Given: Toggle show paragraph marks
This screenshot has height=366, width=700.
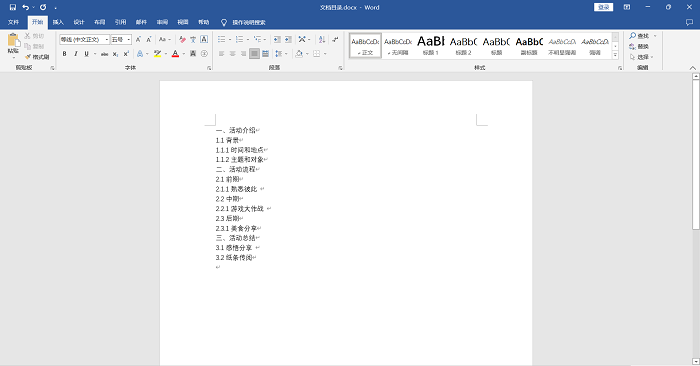Looking at the screenshot, I should (336, 40).
